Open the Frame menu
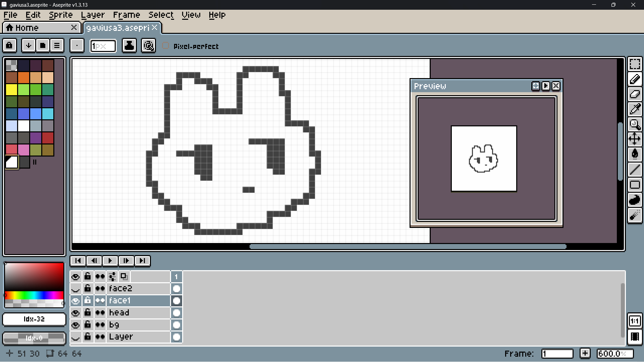The image size is (644, 362). [x=126, y=15]
